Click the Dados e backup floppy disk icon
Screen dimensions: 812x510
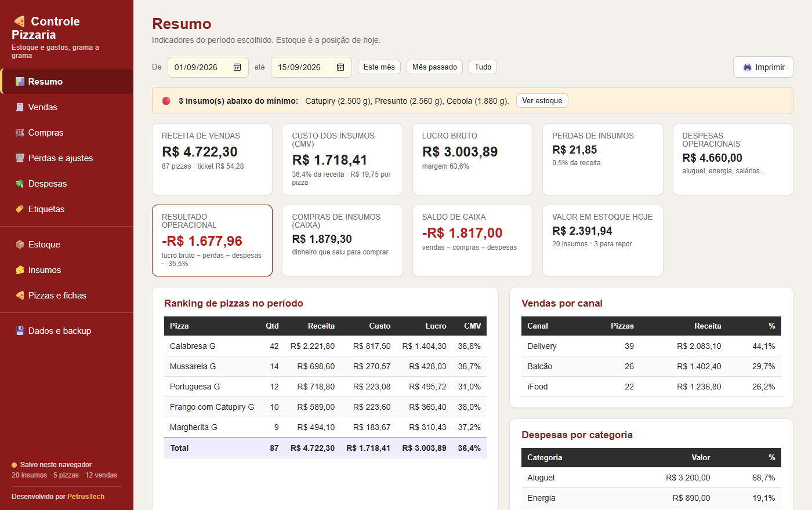click(20, 331)
